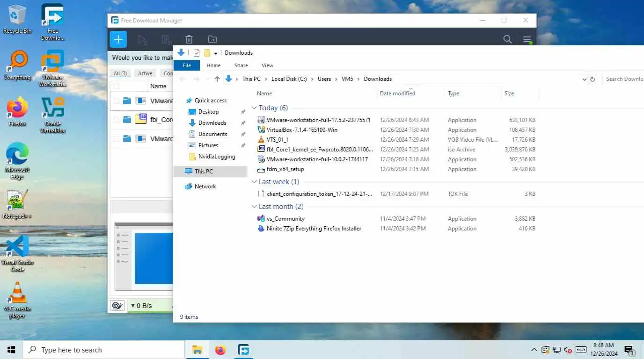
Task: Show hidden system tray icons
Action: 534,350
